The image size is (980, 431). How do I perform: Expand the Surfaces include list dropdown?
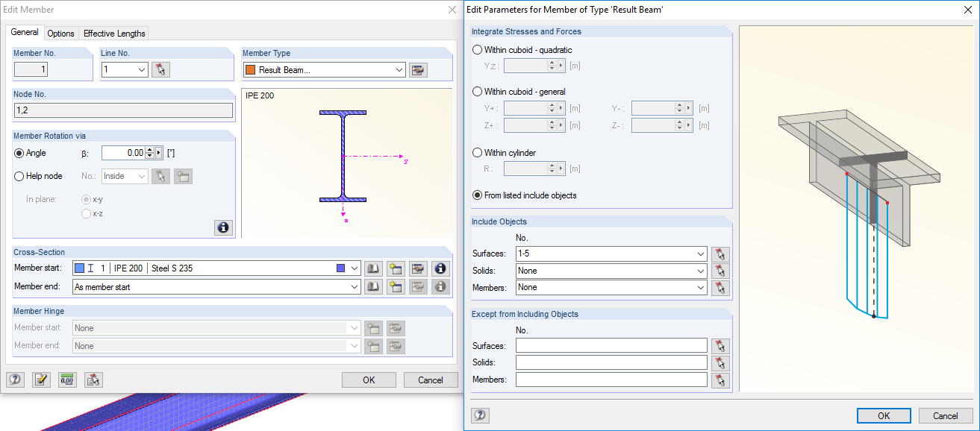(x=701, y=254)
